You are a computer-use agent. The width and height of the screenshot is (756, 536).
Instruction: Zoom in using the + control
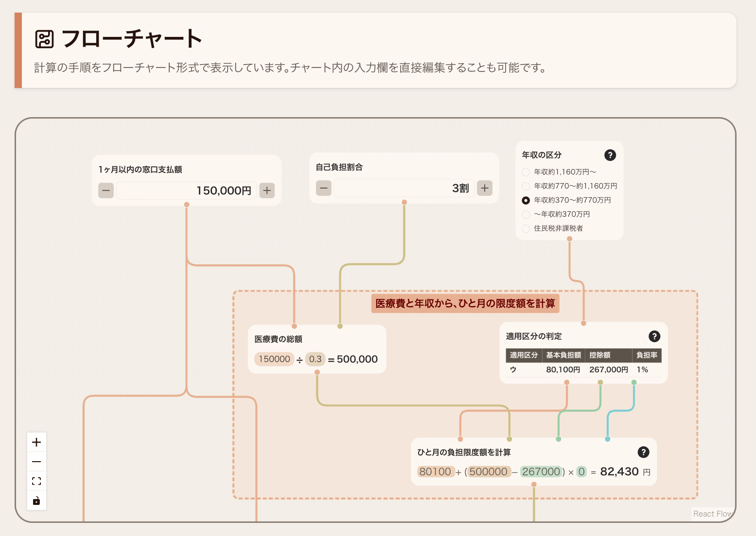pos(36,442)
